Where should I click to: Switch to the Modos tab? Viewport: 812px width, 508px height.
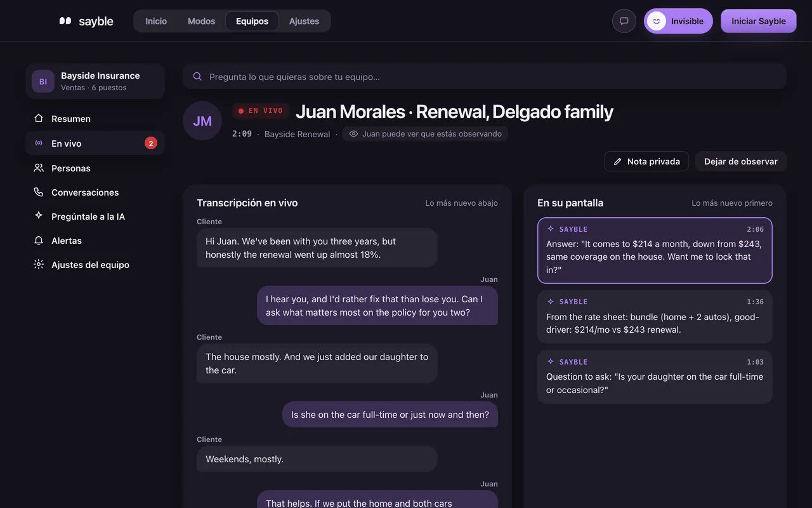tap(202, 21)
